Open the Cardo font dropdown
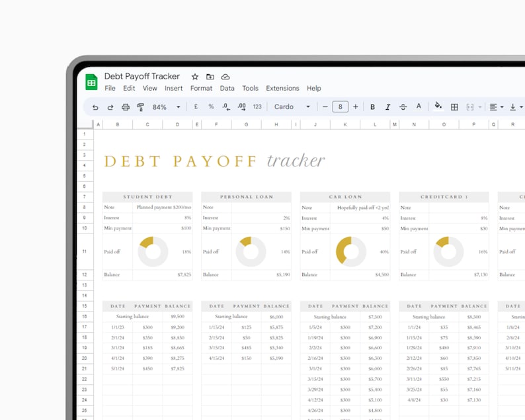 point(292,107)
